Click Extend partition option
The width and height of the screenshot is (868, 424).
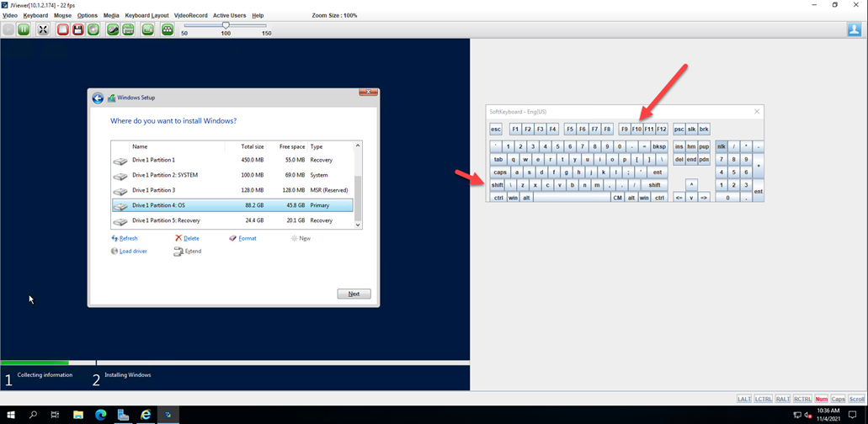188,251
